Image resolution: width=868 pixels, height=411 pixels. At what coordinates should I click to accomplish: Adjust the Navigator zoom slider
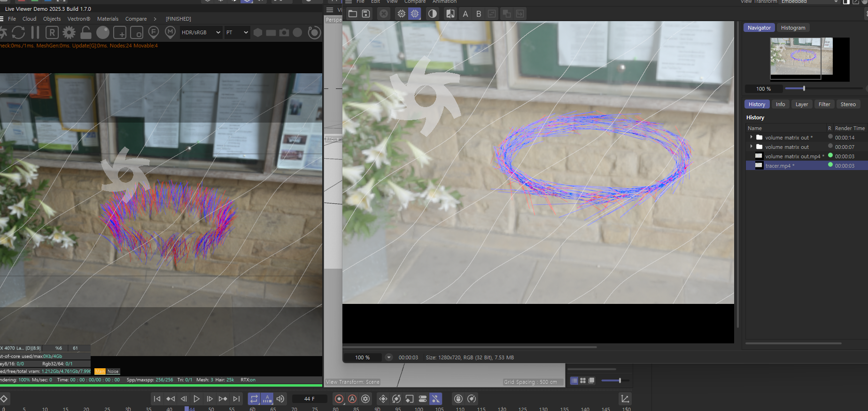click(x=804, y=88)
